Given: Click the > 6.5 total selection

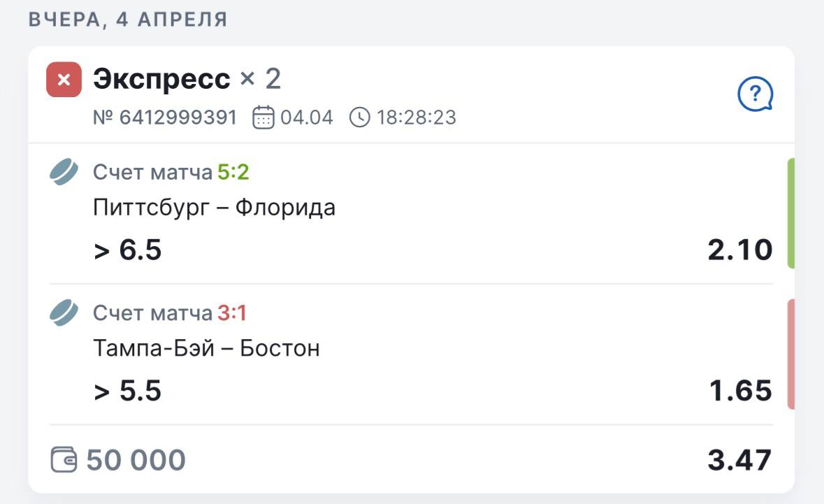Looking at the screenshot, I should click(128, 250).
